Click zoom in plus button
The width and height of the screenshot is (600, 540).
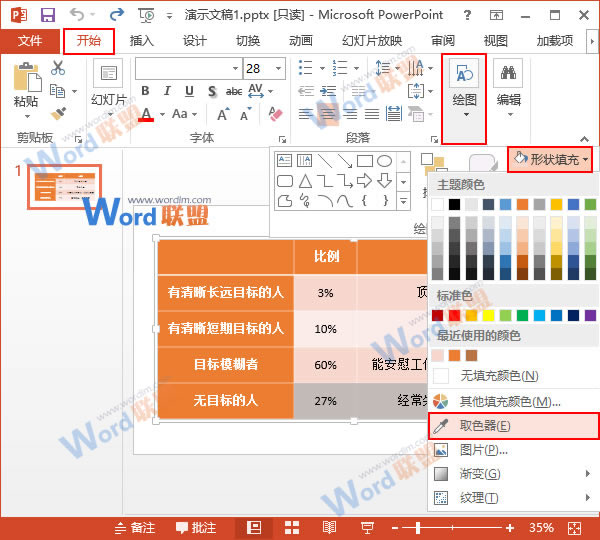(x=510, y=528)
